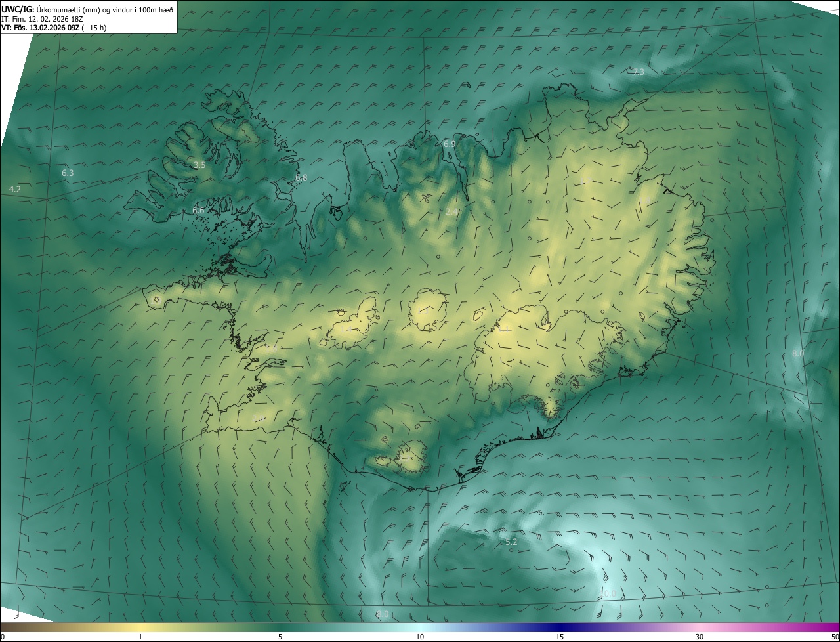Click the "IT: Fim. 12. 02. 2026 18Z" line
The image size is (840, 642).
(x=43, y=19)
